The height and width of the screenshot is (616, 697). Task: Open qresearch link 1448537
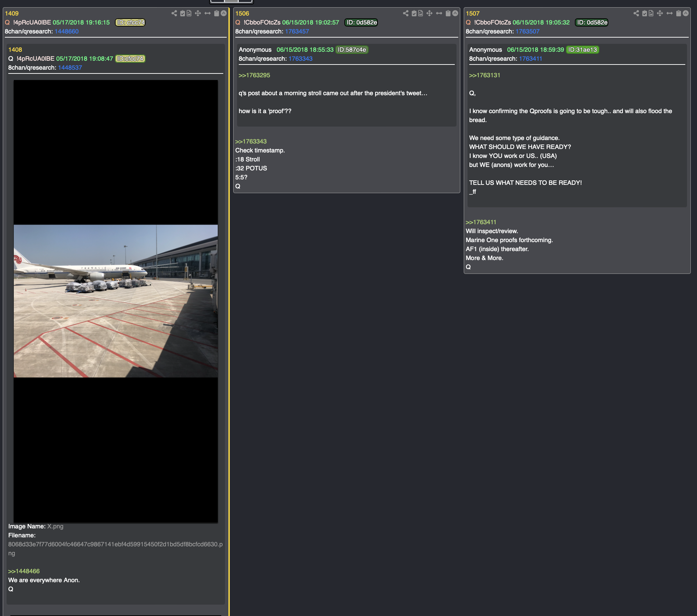[70, 68]
